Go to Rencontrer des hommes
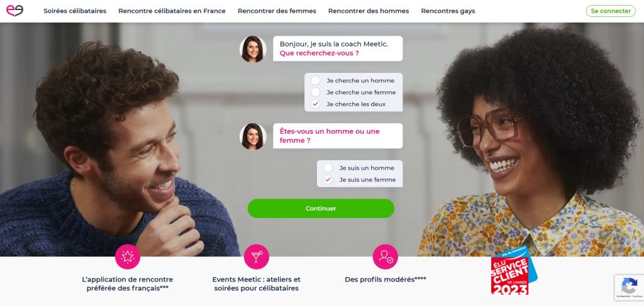This screenshot has width=644, height=306. point(369,11)
